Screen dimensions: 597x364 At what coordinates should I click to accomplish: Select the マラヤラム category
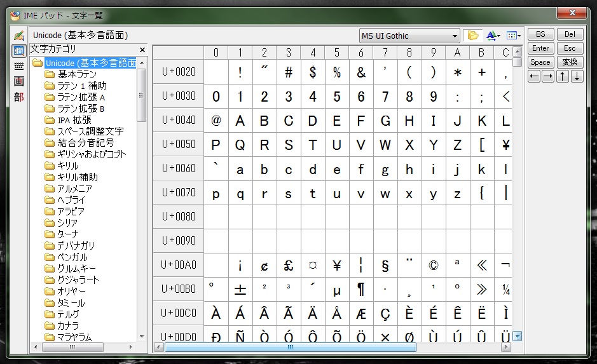coord(74,337)
